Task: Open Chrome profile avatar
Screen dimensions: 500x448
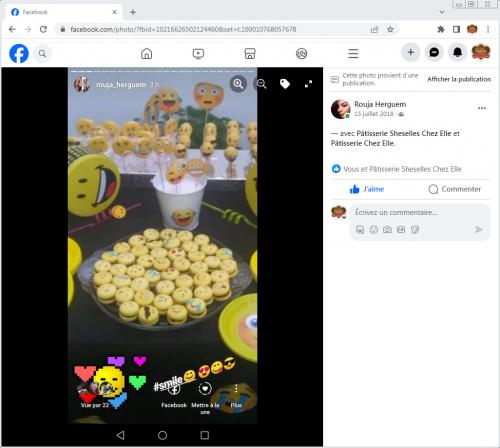Action: coord(472,29)
